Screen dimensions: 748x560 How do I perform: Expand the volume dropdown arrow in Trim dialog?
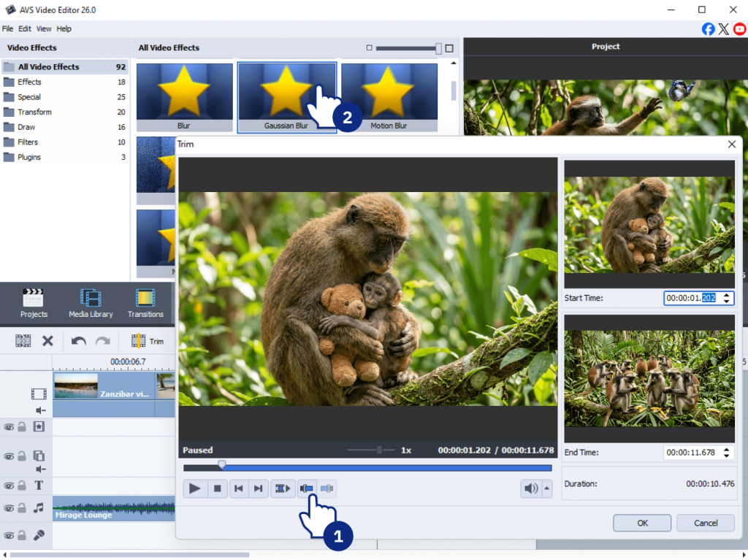coord(547,489)
